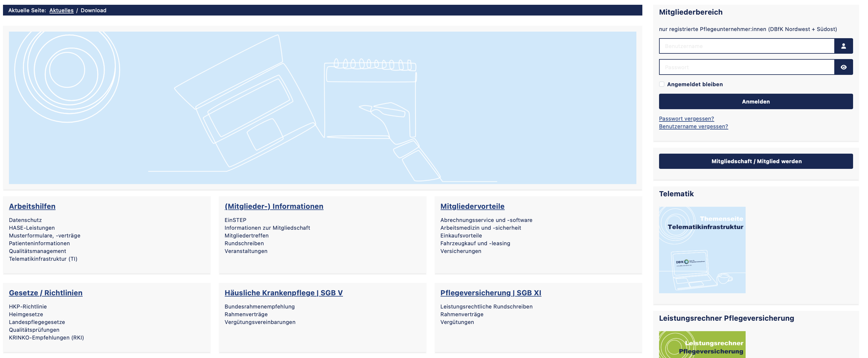Image resolution: width=868 pixels, height=358 pixels.
Task: Open Häusliche Krankenpflege | SGB V link
Action: tap(284, 293)
